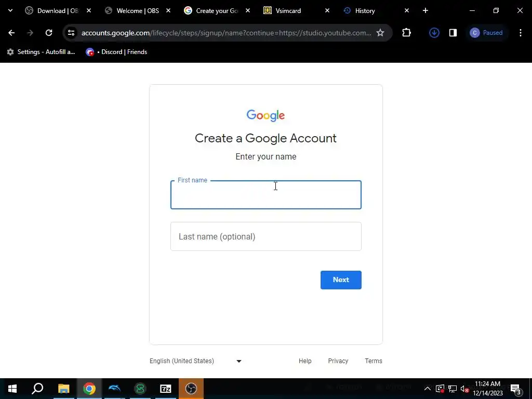Click the muted volume tray icon

(x=465, y=389)
